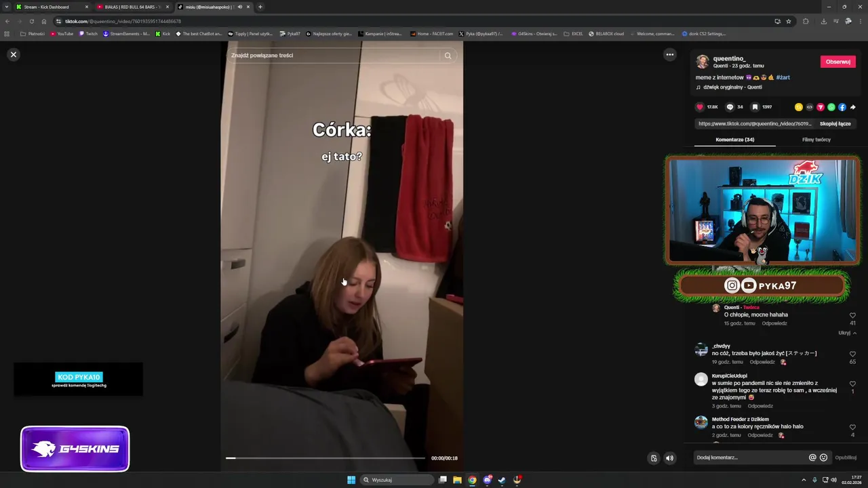Expand more share options arrow
The width and height of the screenshot is (868, 488).
[x=853, y=107]
